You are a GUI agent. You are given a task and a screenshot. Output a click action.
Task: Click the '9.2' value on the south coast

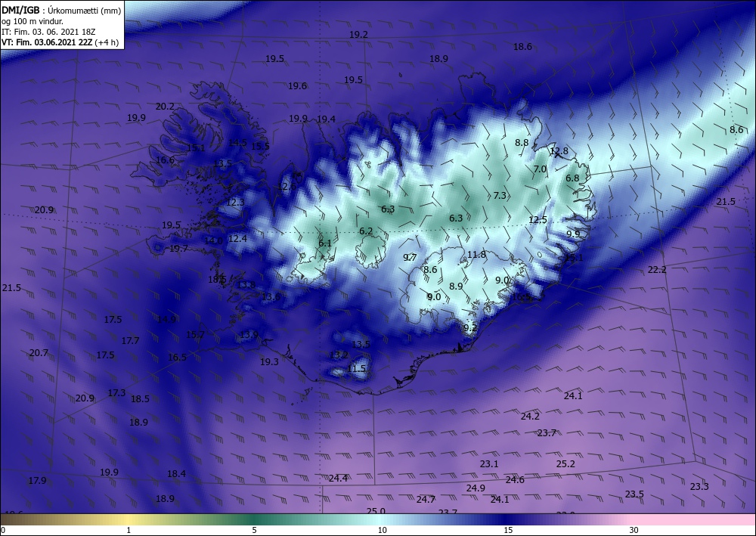(470, 328)
